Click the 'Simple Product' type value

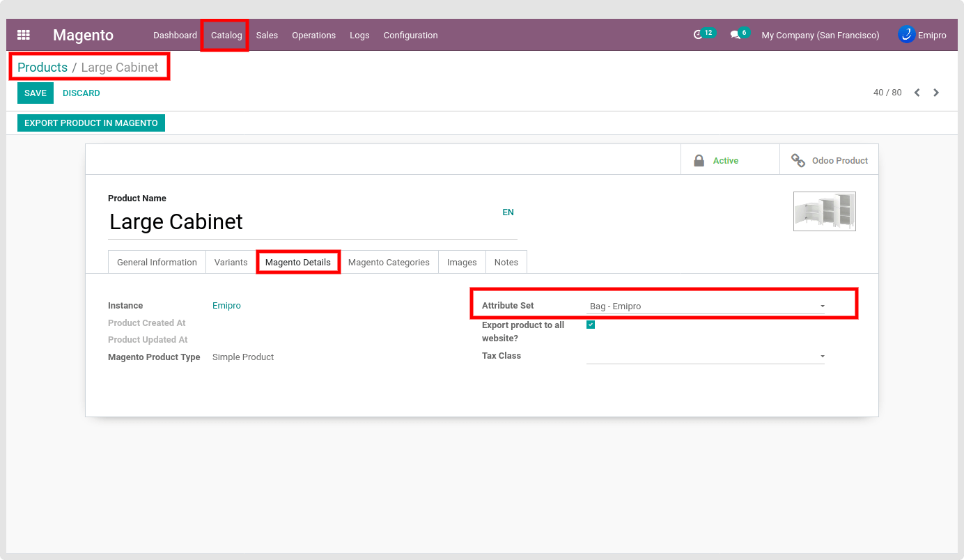click(x=243, y=357)
